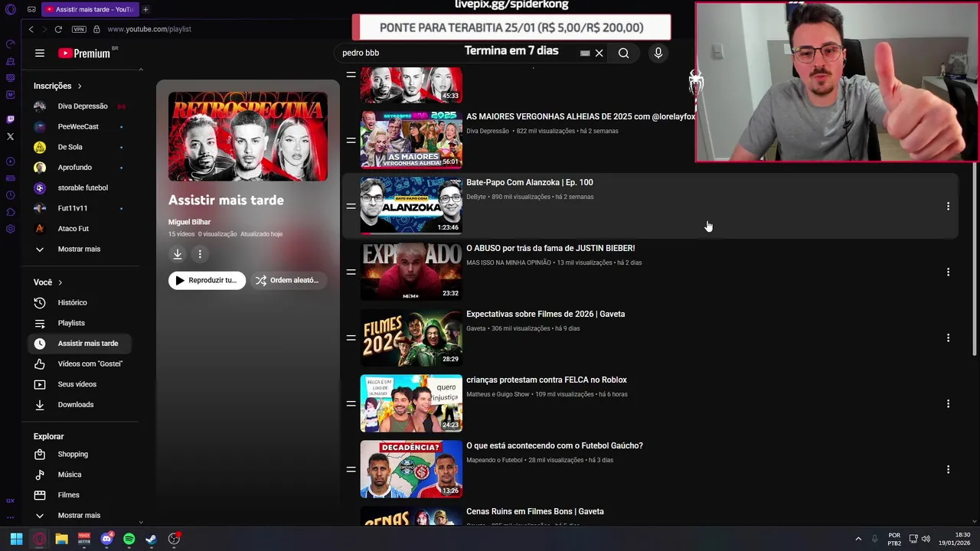Download the playlist with the arrow icon
The image size is (980, 551).
click(178, 254)
